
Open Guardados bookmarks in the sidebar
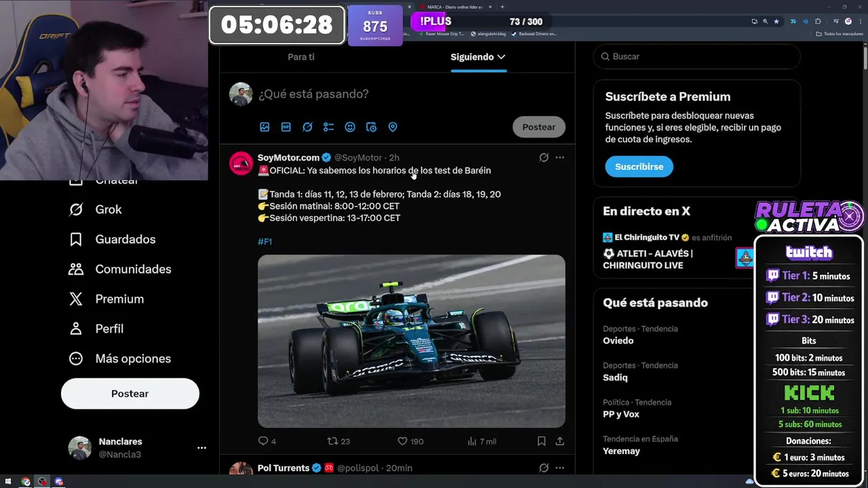pos(113,239)
